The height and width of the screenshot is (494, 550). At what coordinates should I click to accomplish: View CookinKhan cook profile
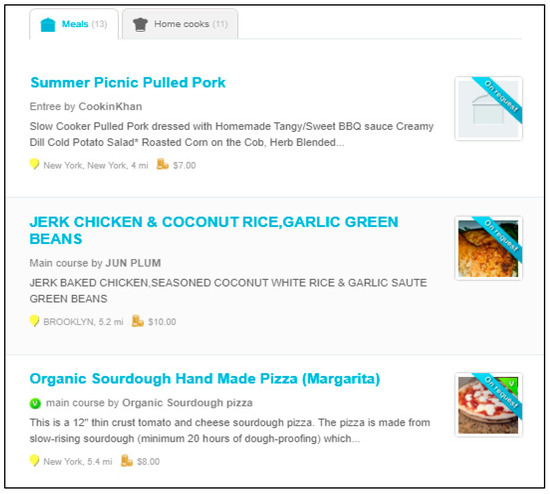(110, 106)
